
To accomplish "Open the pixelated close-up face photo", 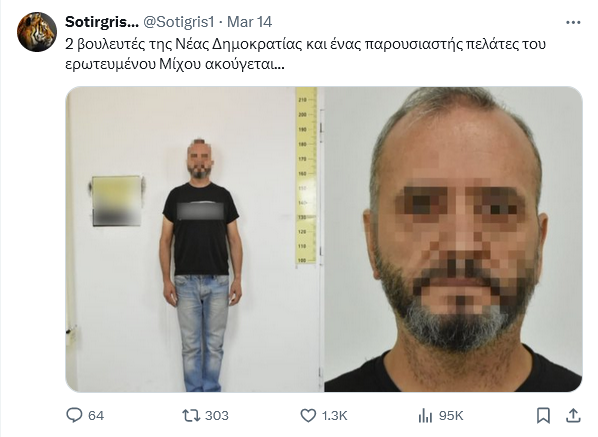I will (x=453, y=239).
